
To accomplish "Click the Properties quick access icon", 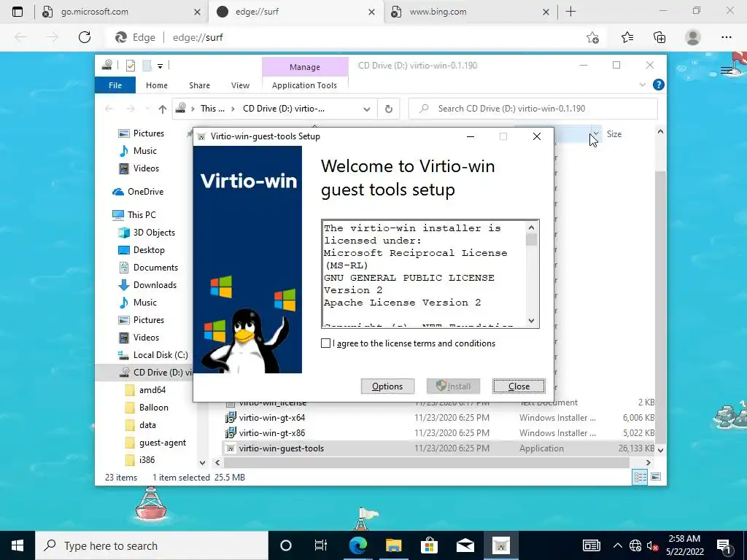I will point(131,66).
